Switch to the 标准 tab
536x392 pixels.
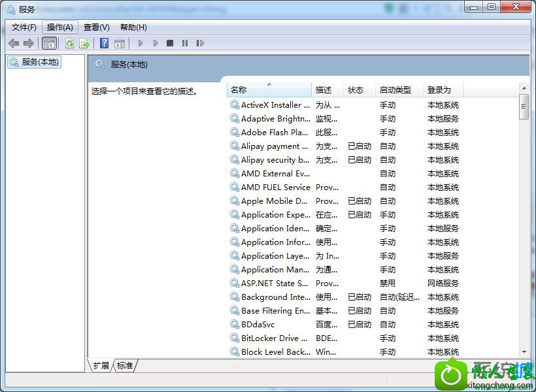125,365
